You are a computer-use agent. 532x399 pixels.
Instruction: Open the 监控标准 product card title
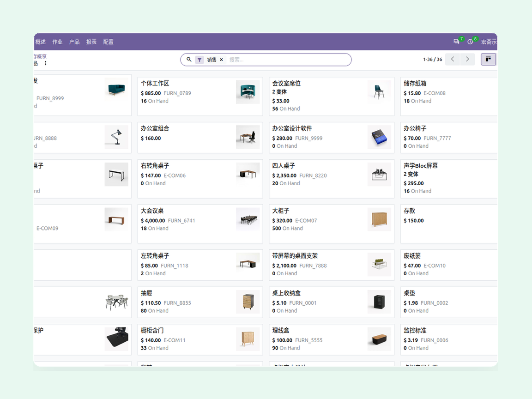415,331
